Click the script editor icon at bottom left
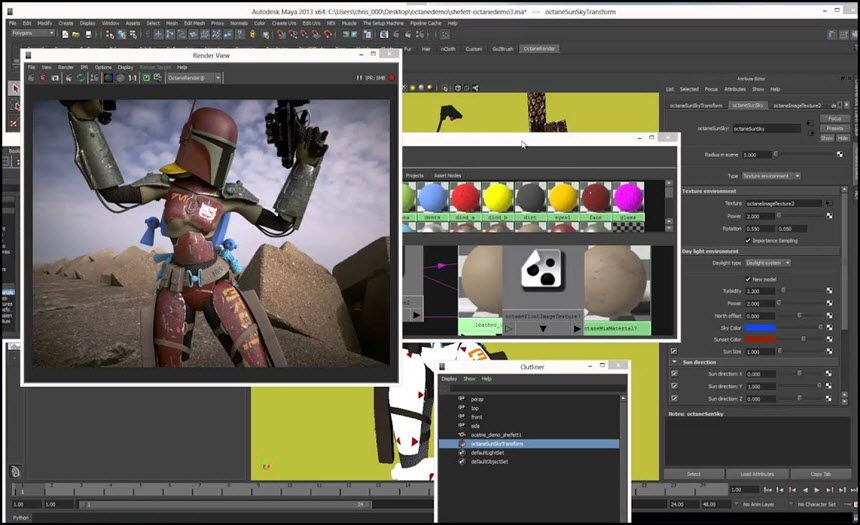 15,471
